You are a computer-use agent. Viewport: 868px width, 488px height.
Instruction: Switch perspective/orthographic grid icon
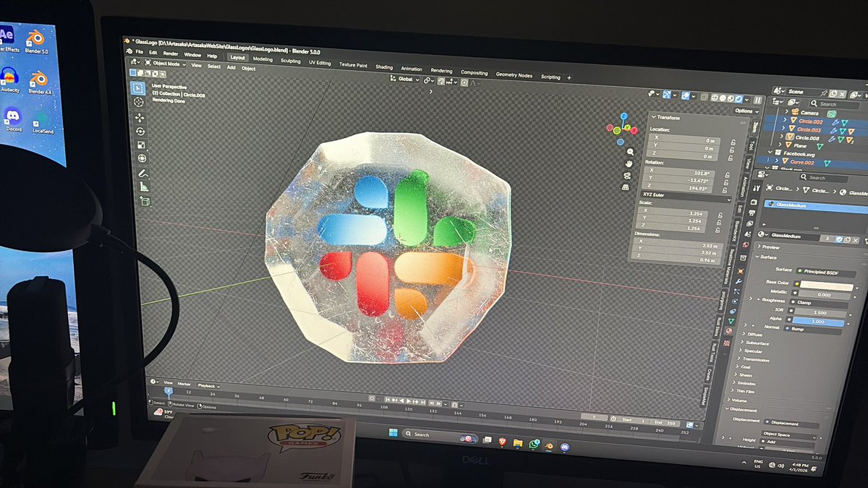626,187
